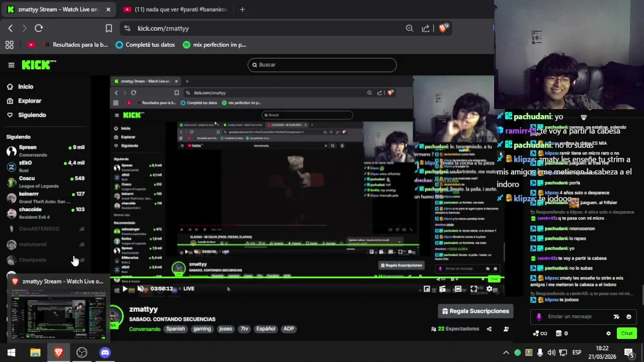The width and height of the screenshot is (644, 362).
Task: Click Regala Suscripciones button
Action: pyautogui.click(x=475, y=311)
